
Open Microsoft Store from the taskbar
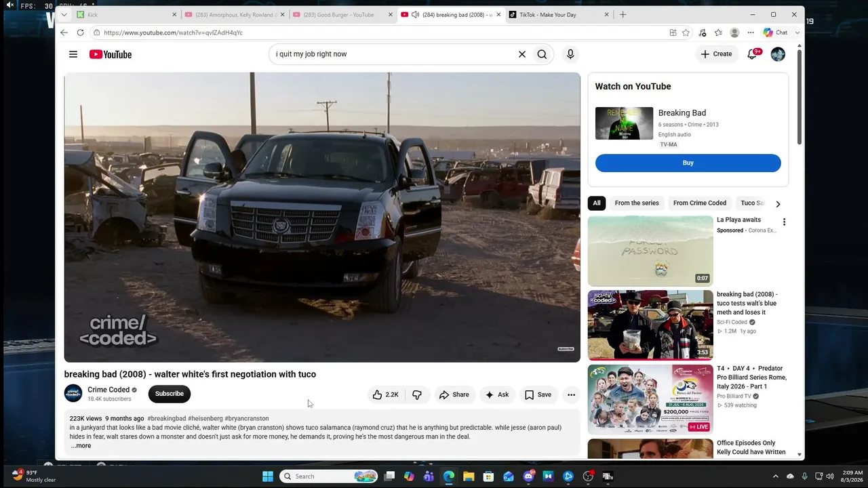pos(488,476)
